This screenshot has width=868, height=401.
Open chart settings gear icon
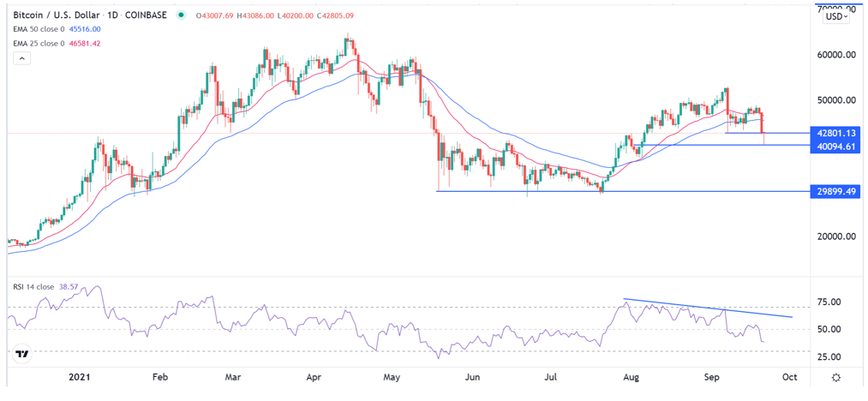(x=836, y=378)
